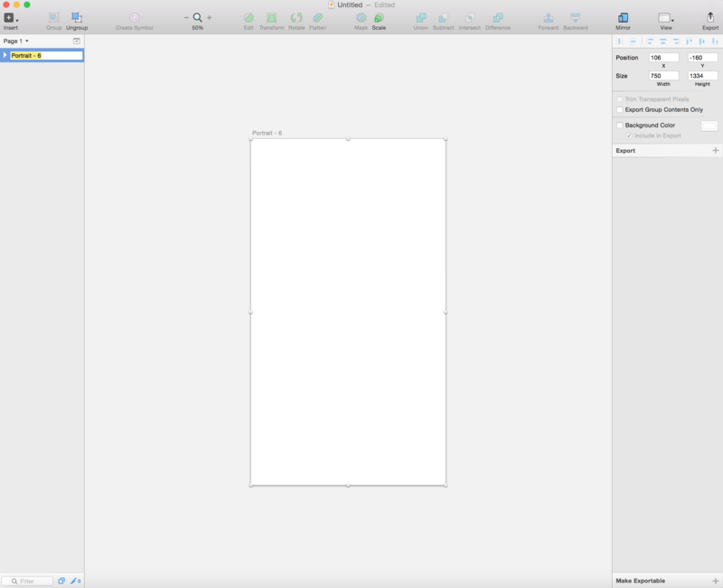The image size is (723, 588).
Task: Enable Export Group Contents Only
Action: click(620, 109)
